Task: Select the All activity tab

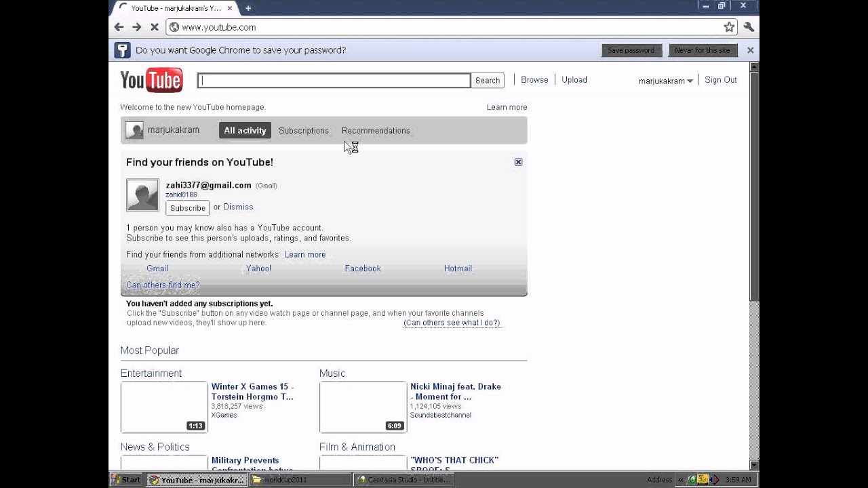Action: click(245, 130)
